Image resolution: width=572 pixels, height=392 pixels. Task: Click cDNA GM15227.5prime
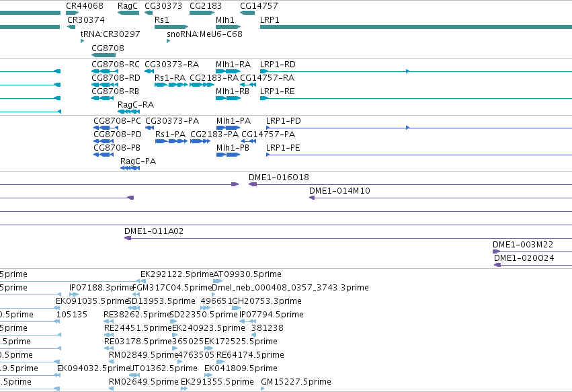[296, 382]
